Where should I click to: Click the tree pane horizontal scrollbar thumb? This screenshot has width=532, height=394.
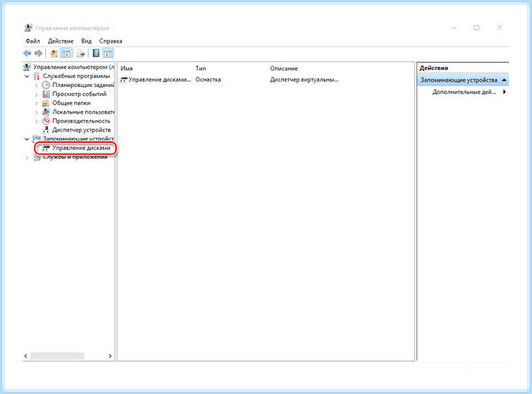[x=57, y=356]
